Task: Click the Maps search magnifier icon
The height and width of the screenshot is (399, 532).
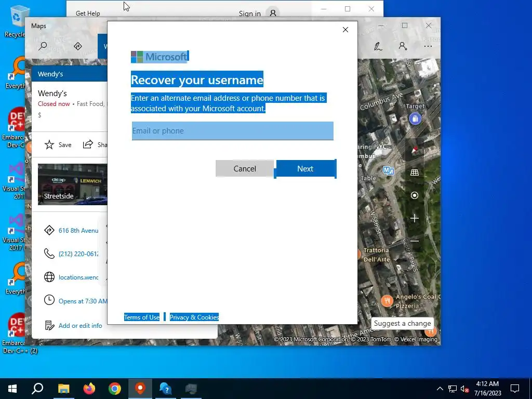Action: coord(43,46)
